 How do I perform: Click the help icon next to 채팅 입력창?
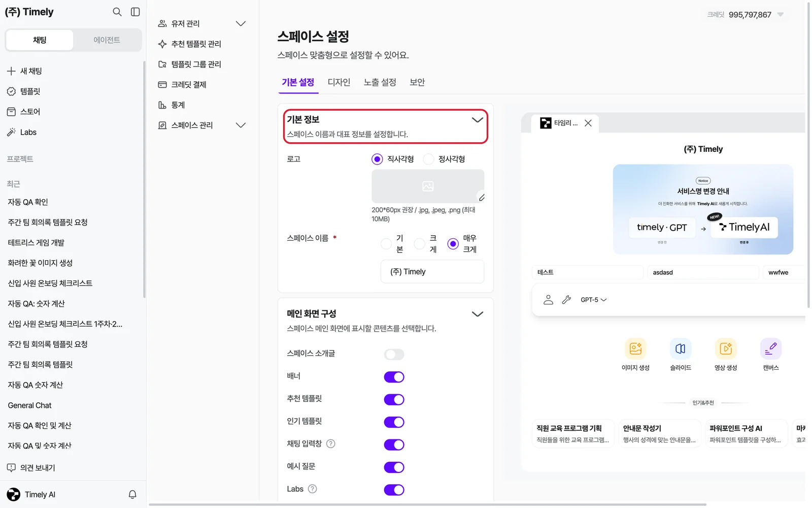pos(331,443)
